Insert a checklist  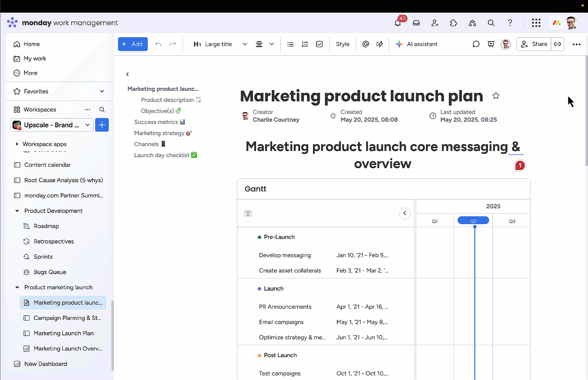pos(320,44)
